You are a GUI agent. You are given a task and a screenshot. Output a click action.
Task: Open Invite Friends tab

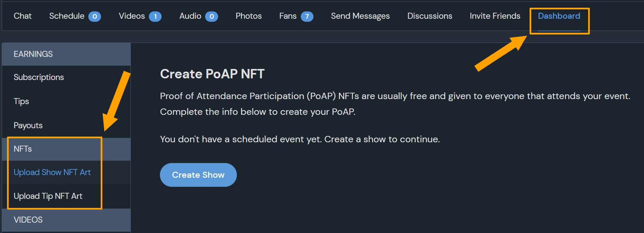pyautogui.click(x=495, y=16)
